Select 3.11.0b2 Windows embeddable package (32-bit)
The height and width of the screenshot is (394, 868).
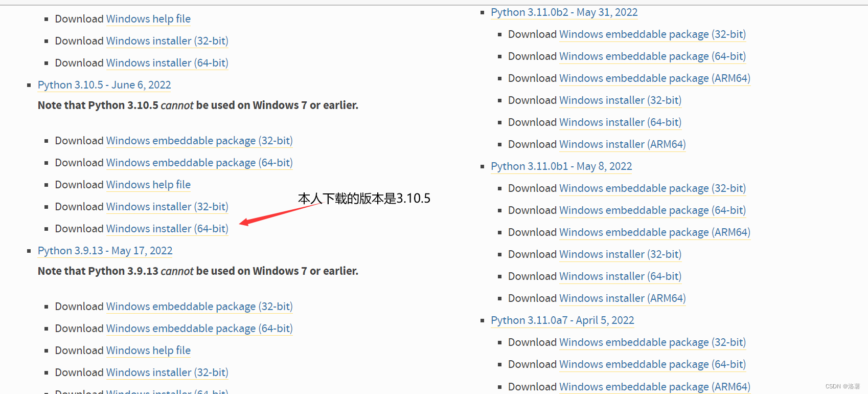coord(652,34)
